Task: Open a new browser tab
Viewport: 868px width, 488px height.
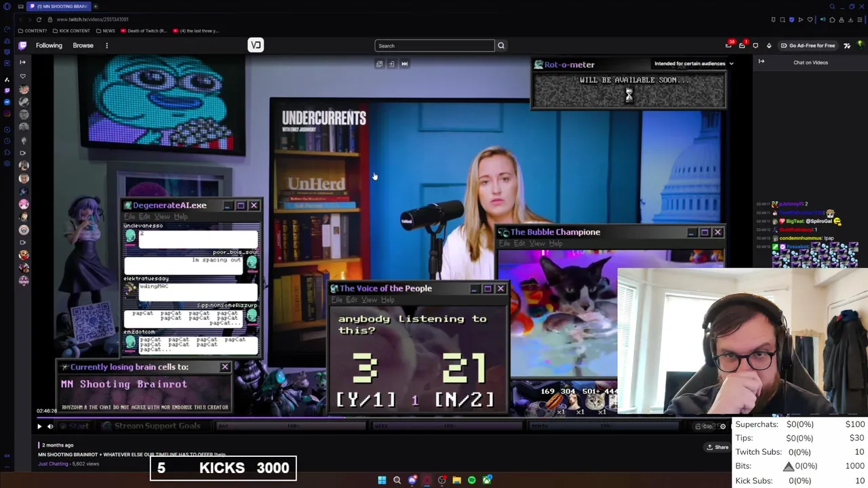Action: [x=95, y=6]
